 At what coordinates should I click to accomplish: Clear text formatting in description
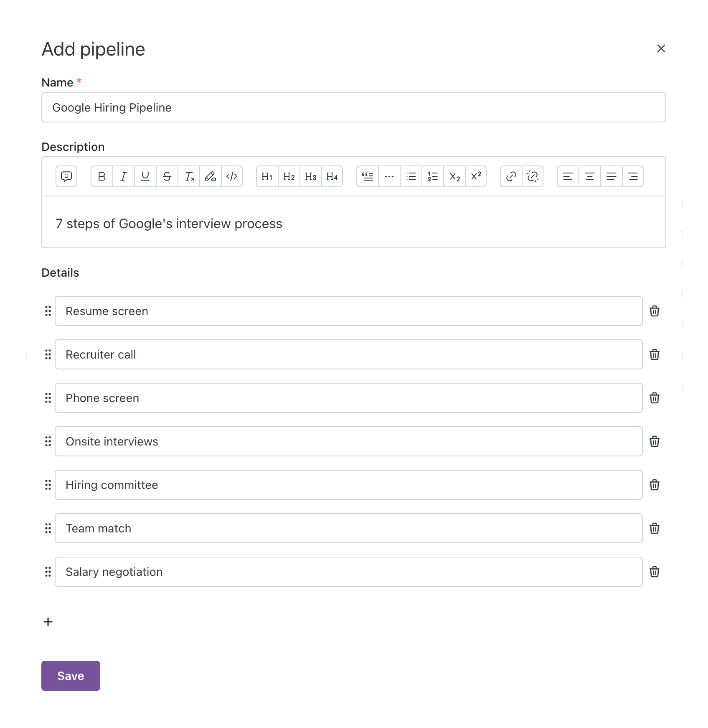pyautogui.click(x=189, y=176)
